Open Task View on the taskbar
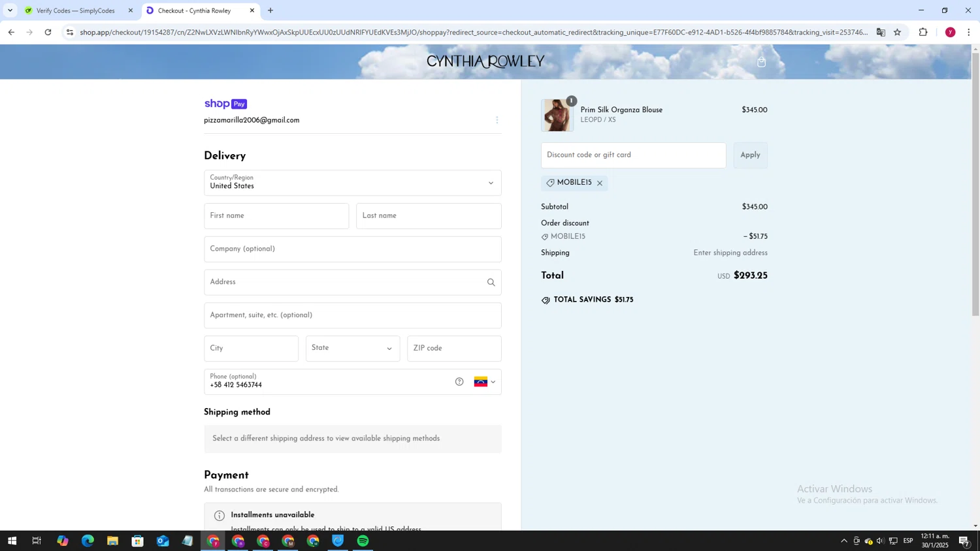The width and height of the screenshot is (980, 551). tap(37, 541)
